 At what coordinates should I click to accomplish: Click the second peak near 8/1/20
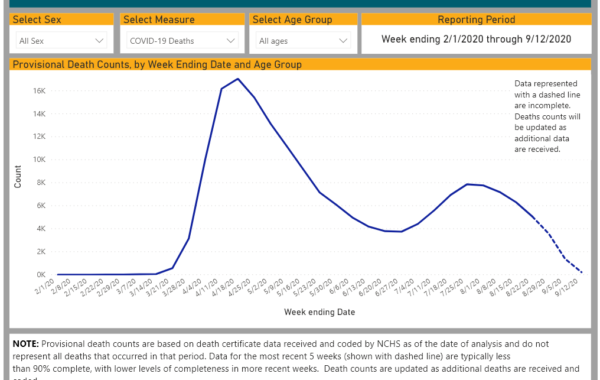point(467,184)
